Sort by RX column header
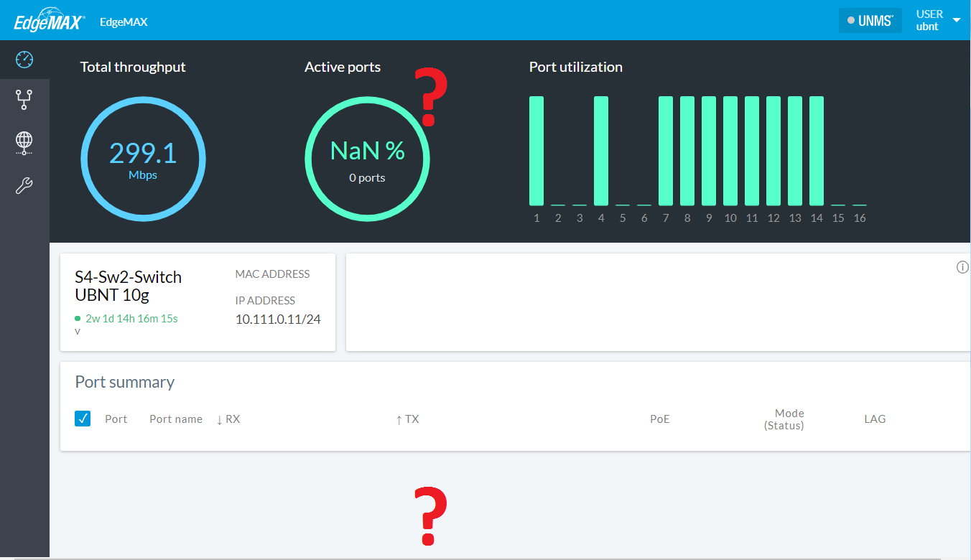 click(x=228, y=419)
